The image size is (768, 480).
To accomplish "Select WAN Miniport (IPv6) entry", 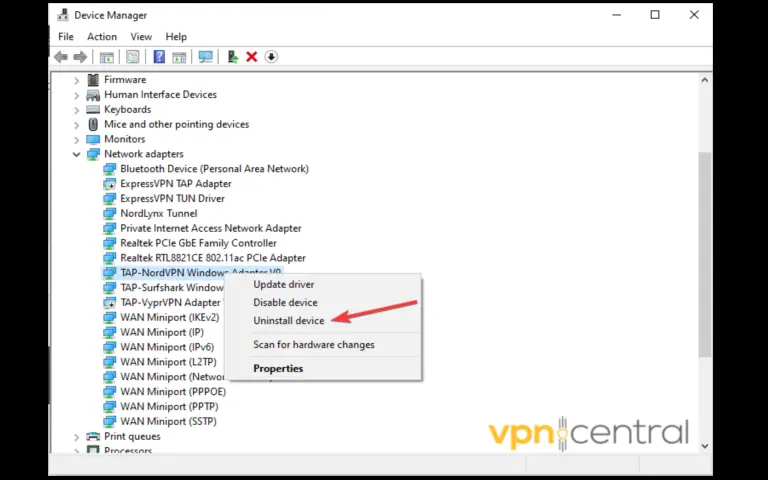I will click(x=167, y=347).
